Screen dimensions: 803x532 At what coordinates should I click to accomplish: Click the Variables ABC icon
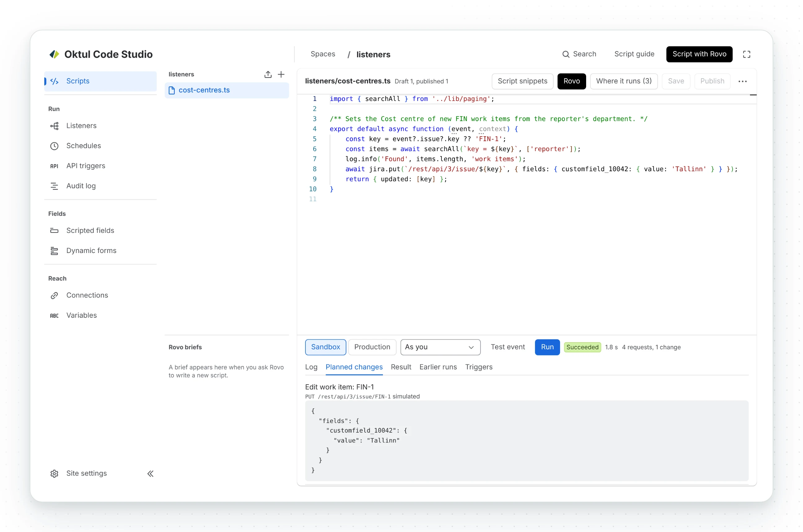[54, 316]
